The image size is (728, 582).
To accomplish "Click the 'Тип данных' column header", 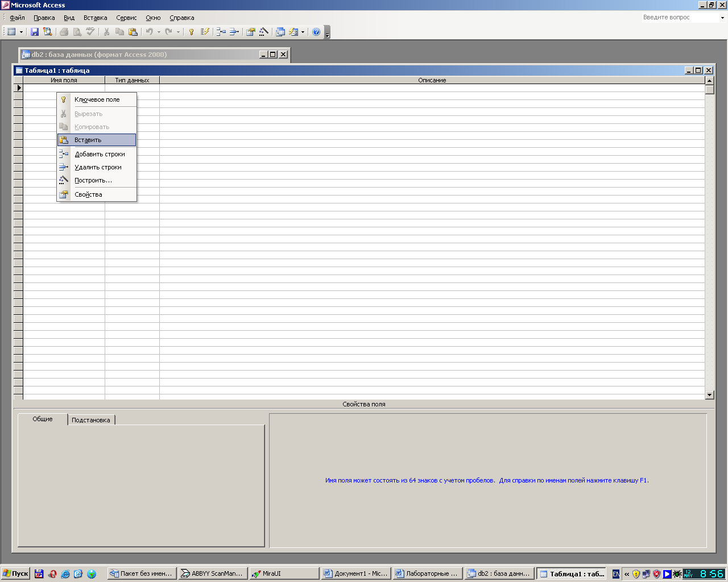I will tap(132, 80).
